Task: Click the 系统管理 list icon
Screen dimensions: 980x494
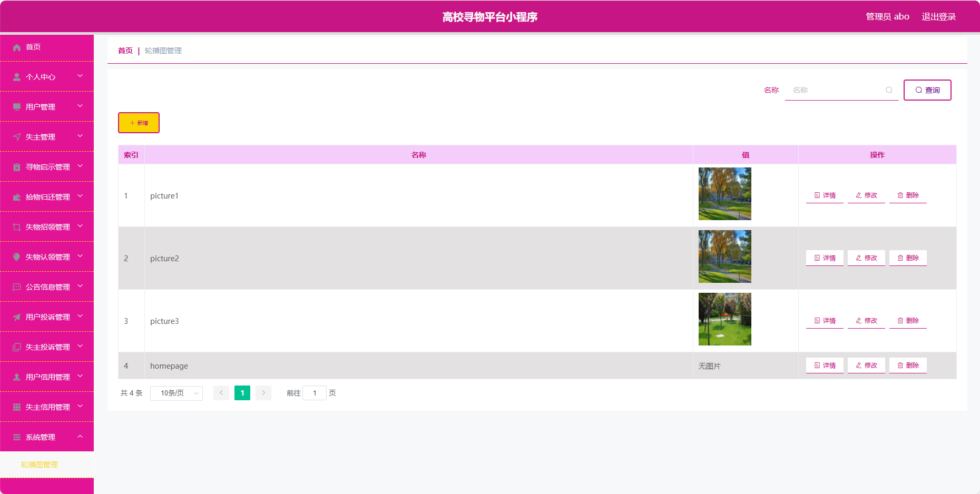Action: point(17,437)
